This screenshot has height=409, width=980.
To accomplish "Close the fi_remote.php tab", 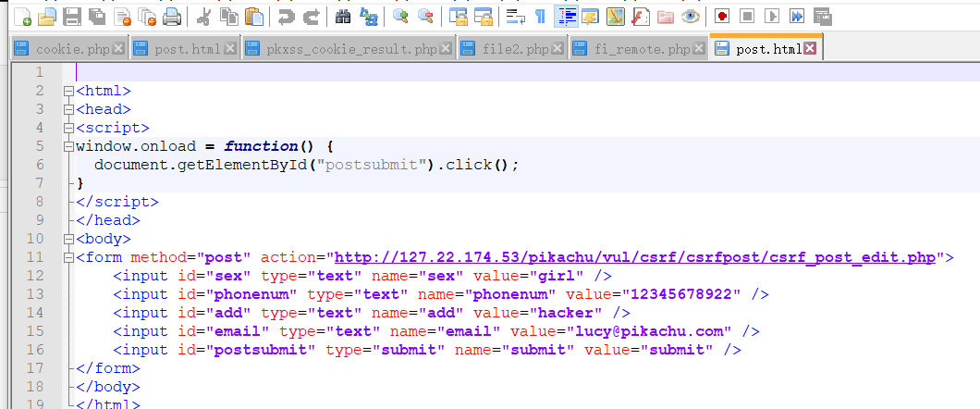I will pos(698,48).
